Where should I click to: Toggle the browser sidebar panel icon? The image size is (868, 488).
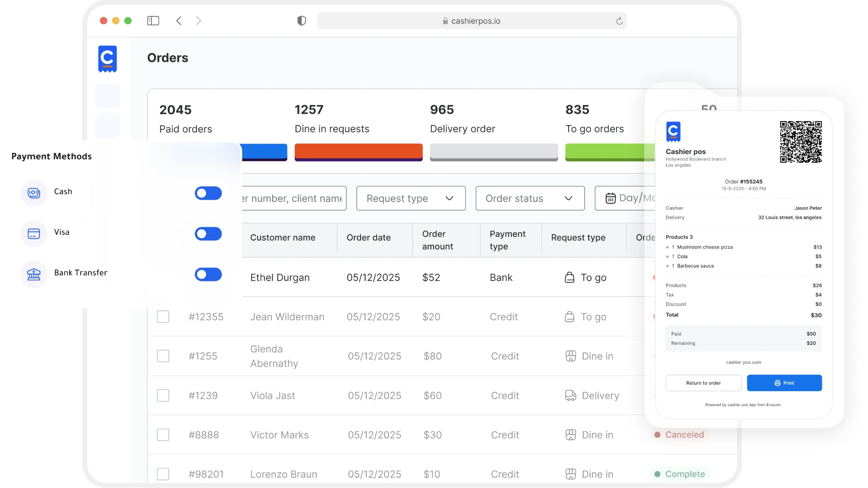153,21
